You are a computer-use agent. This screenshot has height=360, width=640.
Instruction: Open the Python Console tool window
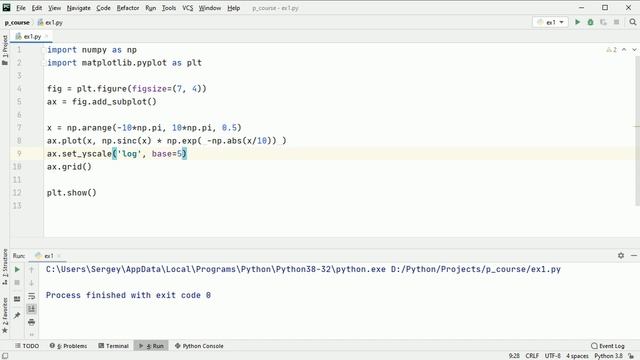(199, 346)
